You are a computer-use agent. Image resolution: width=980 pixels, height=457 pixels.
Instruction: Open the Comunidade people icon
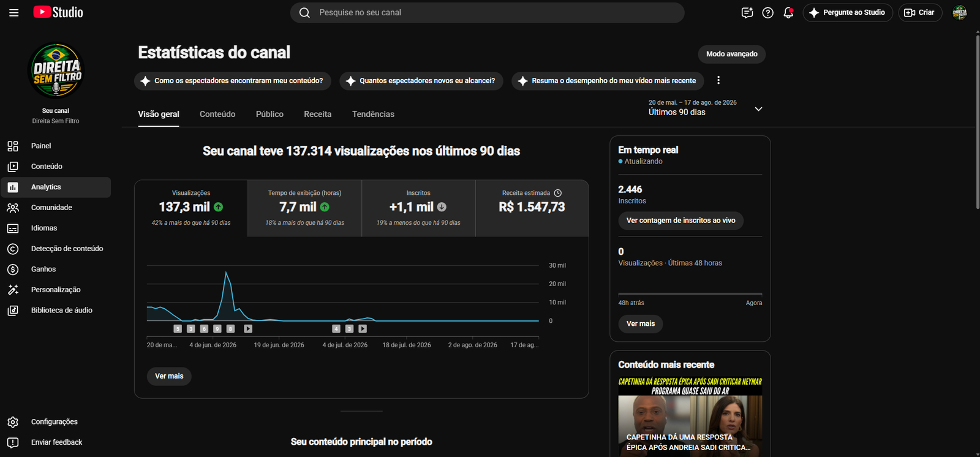[x=13, y=208]
